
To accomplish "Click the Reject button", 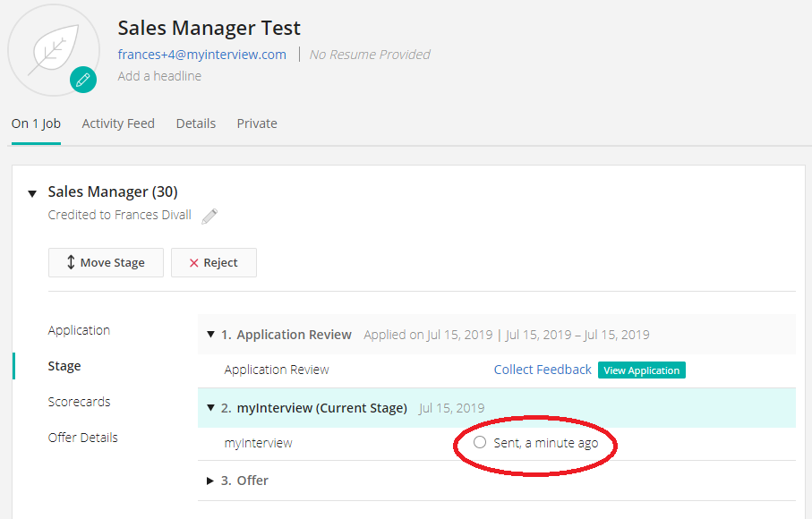I will (x=213, y=263).
